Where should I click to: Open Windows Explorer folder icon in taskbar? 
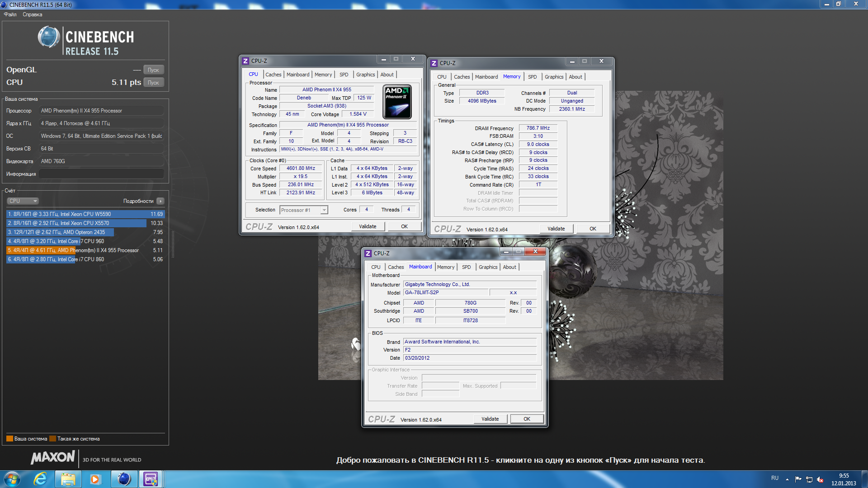point(68,479)
